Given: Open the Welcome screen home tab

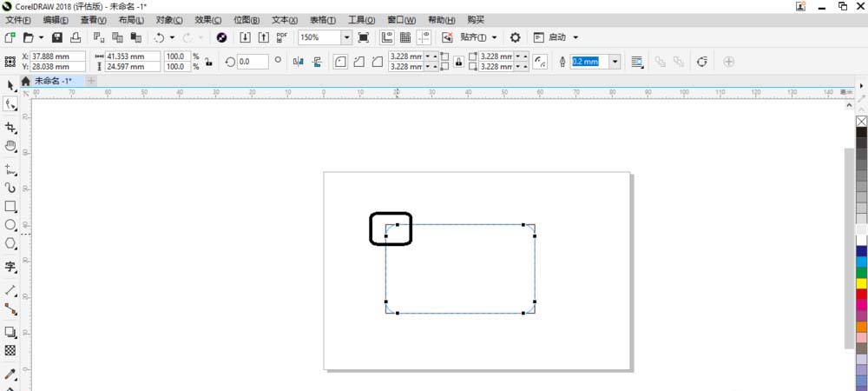Looking at the screenshot, I should click(25, 81).
